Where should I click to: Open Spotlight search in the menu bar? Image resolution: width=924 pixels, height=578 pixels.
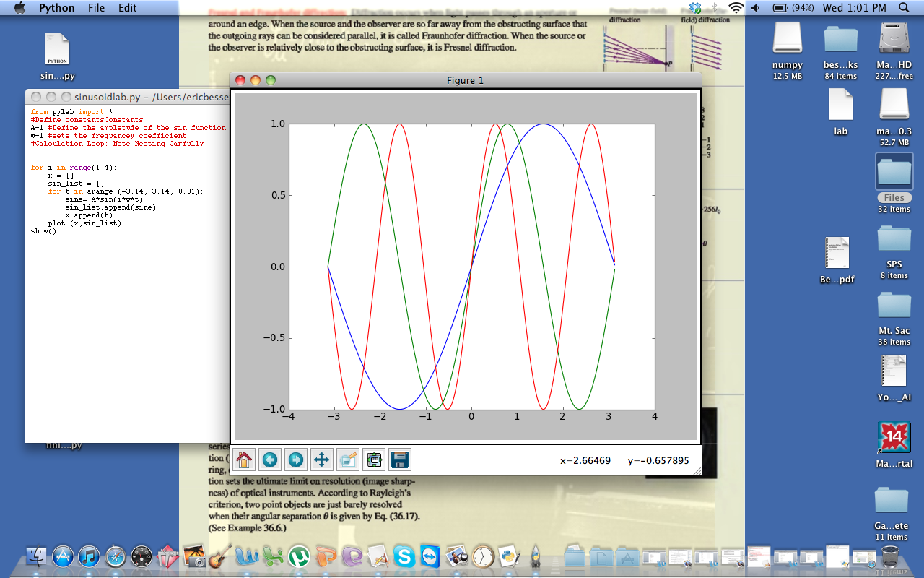point(904,8)
